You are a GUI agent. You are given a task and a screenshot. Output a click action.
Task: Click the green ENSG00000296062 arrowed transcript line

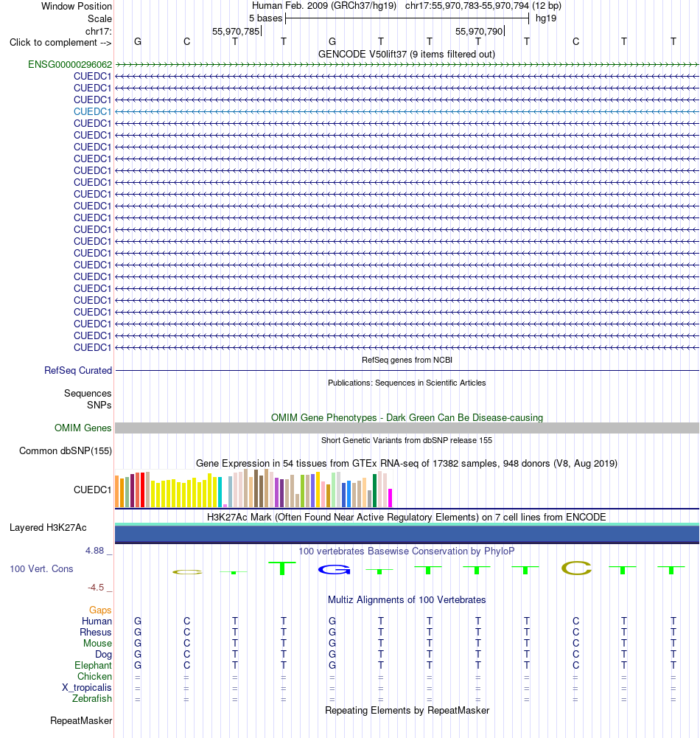pos(407,64)
